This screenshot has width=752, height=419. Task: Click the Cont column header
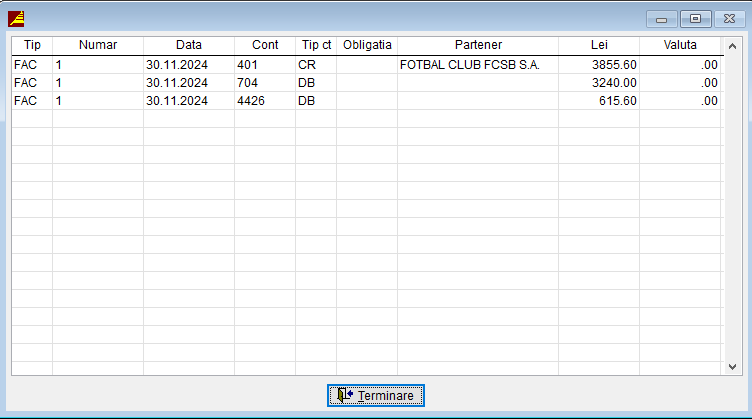(x=265, y=45)
